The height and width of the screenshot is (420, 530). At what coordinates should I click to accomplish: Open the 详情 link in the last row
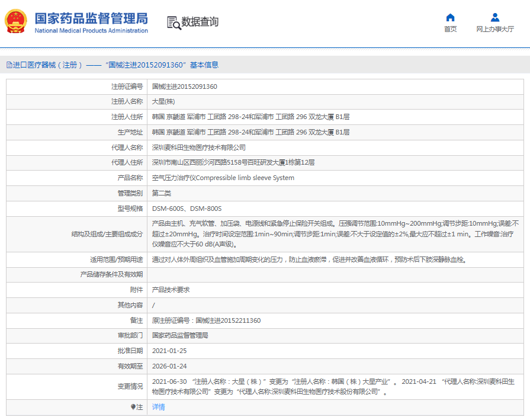[158, 407]
